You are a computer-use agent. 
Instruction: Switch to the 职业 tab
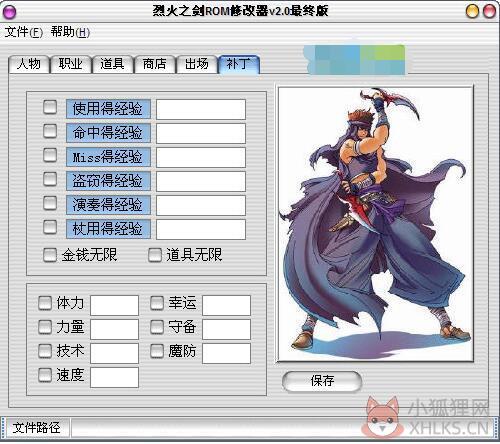click(x=71, y=64)
